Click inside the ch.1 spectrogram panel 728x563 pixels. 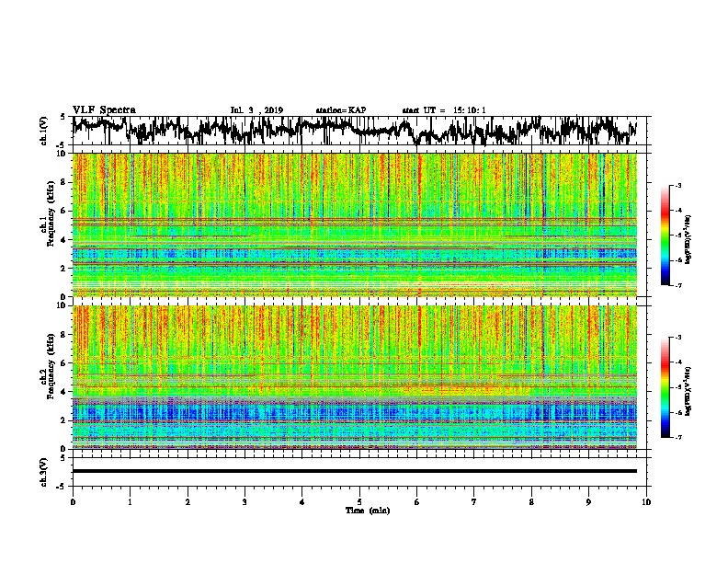pyautogui.click(x=355, y=224)
